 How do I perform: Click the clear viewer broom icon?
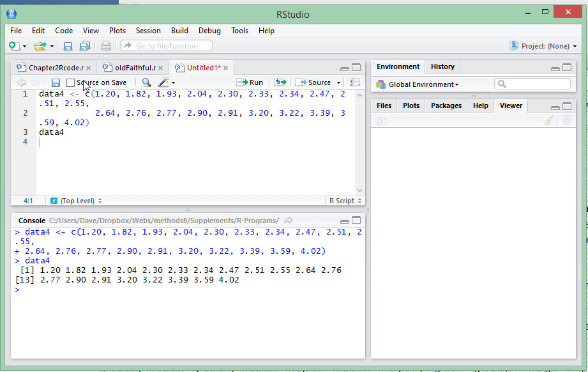point(549,121)
